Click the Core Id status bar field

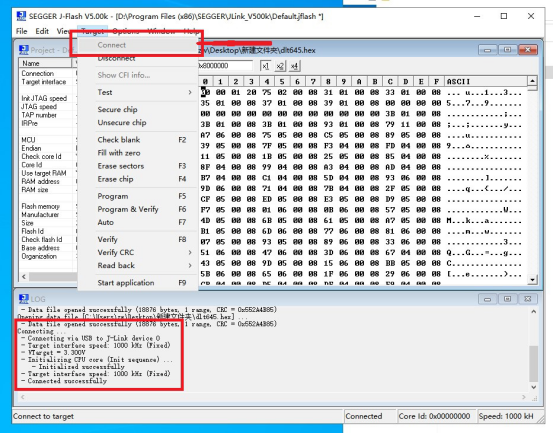435,416
